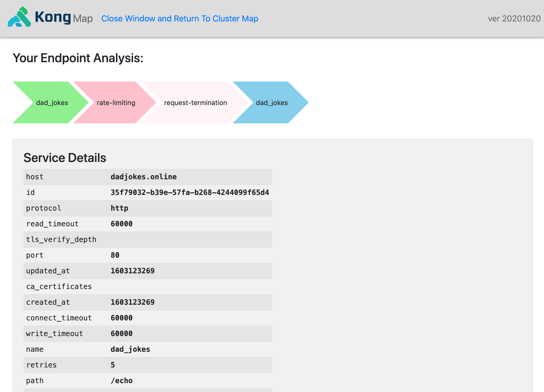Select the host value dadjokes.online

coord(143,177)
